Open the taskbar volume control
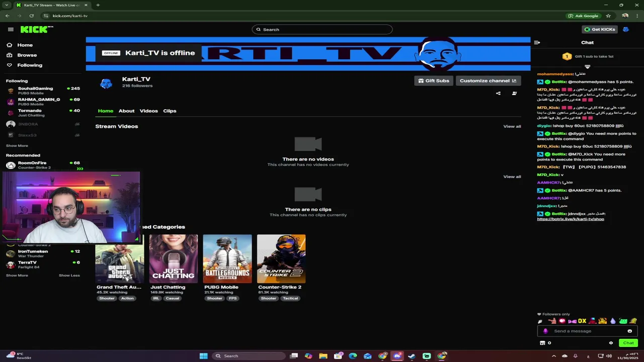 click(609, 356)
